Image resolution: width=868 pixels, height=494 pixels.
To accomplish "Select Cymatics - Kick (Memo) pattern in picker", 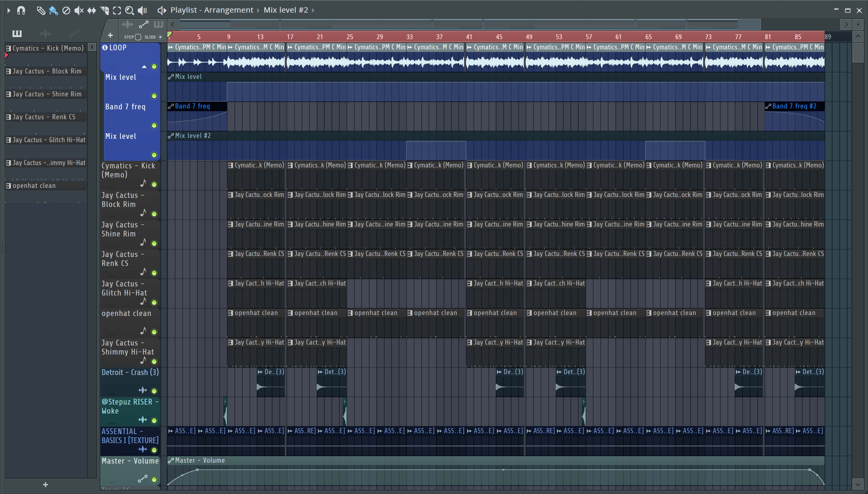I will click(46, 48).
